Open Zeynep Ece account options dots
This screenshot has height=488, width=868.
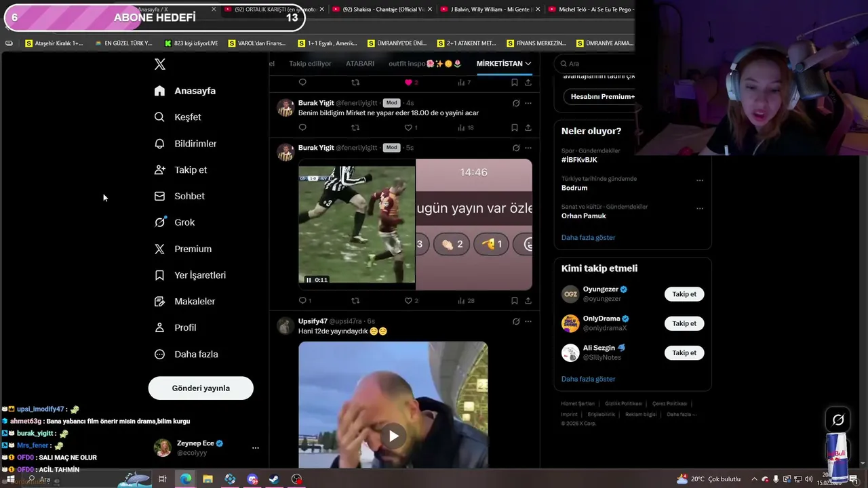point(256,448)
